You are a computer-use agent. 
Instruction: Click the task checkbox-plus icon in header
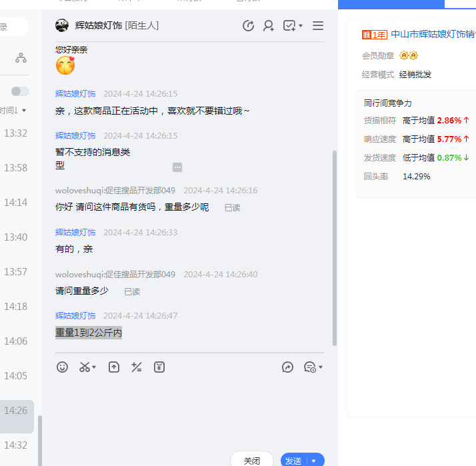coord(289,25)
